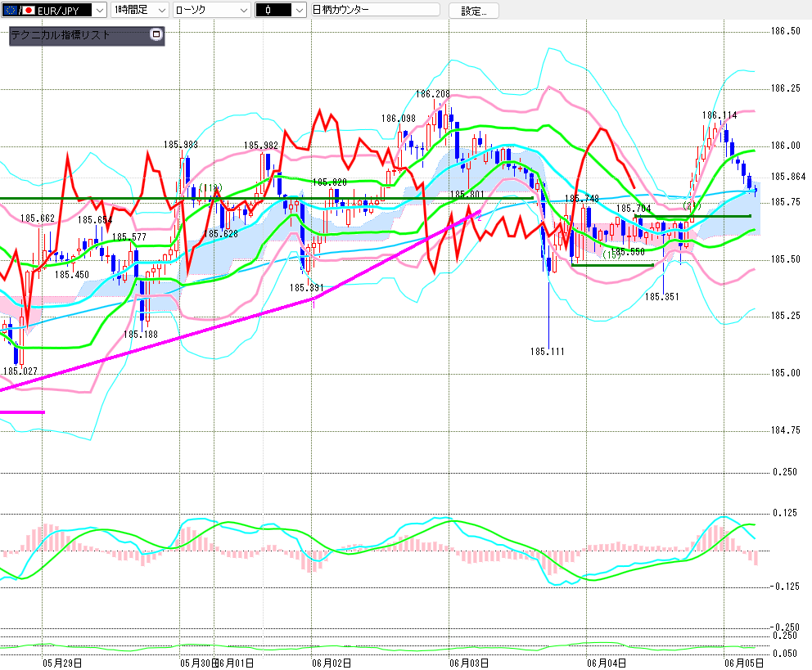This screenshot has width=812, height=670.
Task: Click the テクニカル指標リスト panel title
Action: point(61,34)
